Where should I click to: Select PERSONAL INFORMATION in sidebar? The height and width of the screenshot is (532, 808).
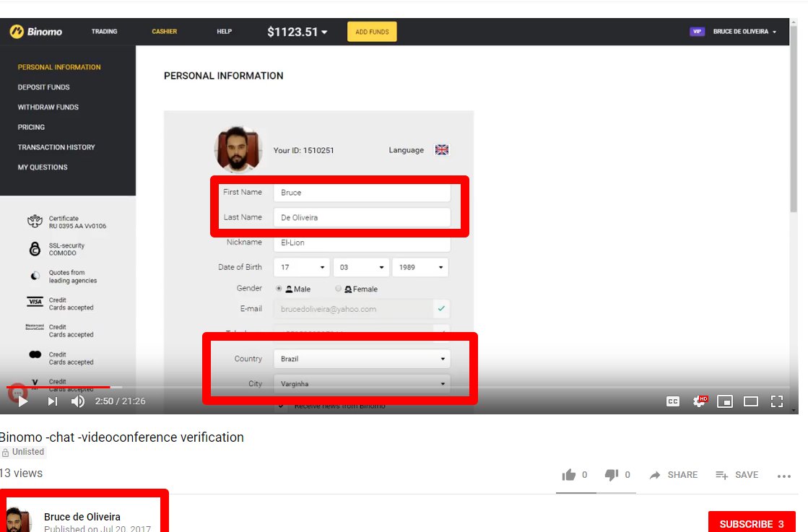pos(59,67)
